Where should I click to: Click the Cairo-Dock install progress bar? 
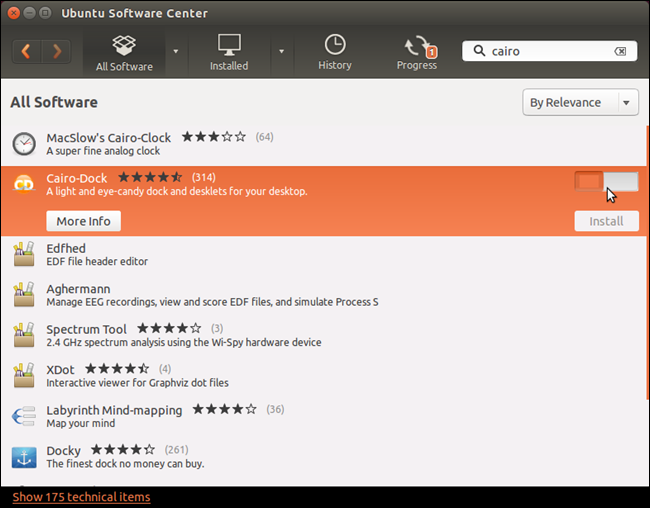pyautogui.click(x=606, y=182)
